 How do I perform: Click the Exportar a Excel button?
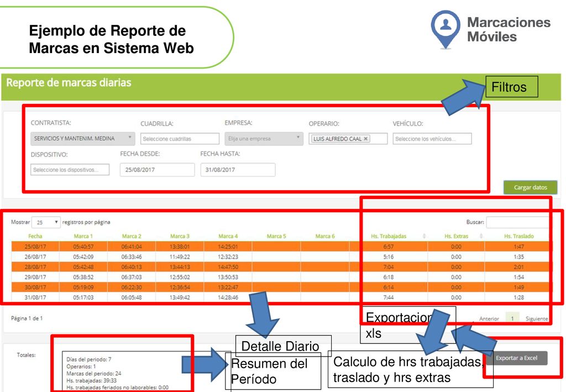pyautogui.click(x=517, y=358)
